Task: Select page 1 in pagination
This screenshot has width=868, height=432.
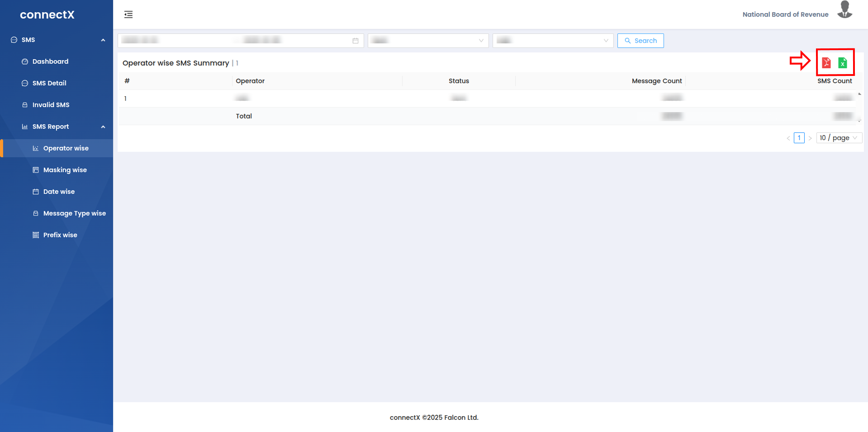Action: 799,138
